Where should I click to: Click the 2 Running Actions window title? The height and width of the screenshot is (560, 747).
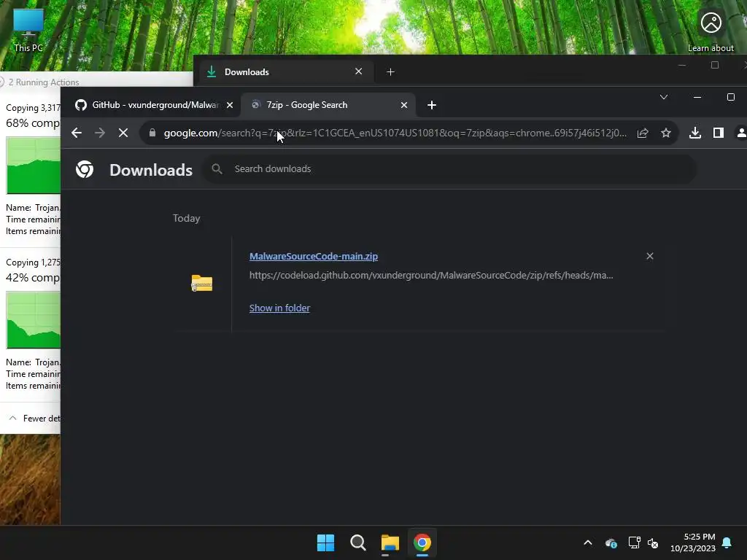43,82
